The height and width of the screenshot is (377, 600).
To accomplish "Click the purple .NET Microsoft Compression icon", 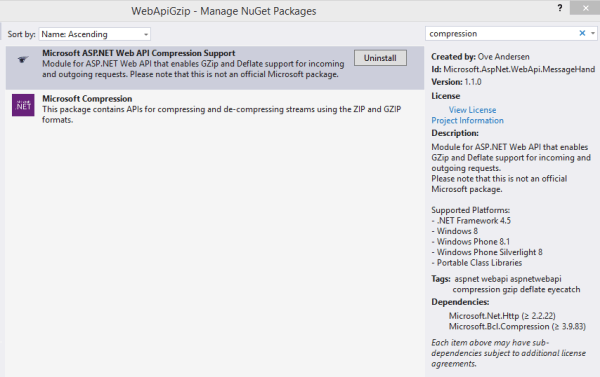I will click(x=23, y=105).
